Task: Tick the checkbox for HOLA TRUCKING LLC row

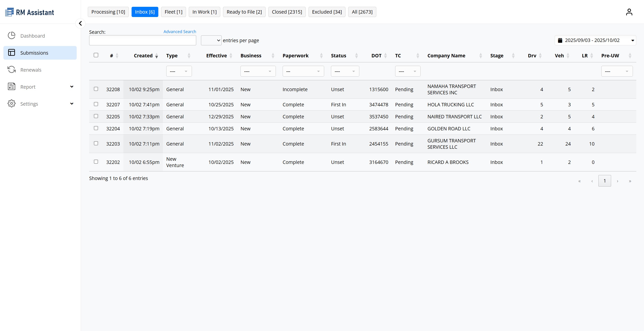Action: 96,104
